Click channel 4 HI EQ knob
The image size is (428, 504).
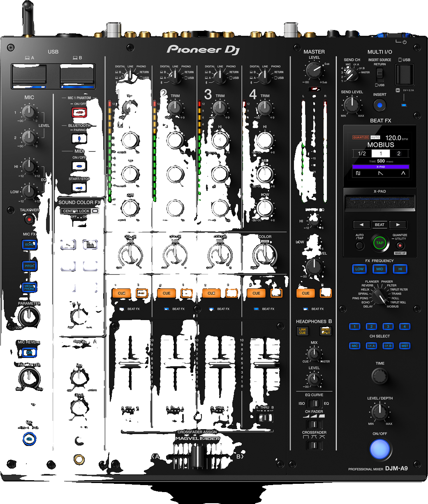pos(264,140)
